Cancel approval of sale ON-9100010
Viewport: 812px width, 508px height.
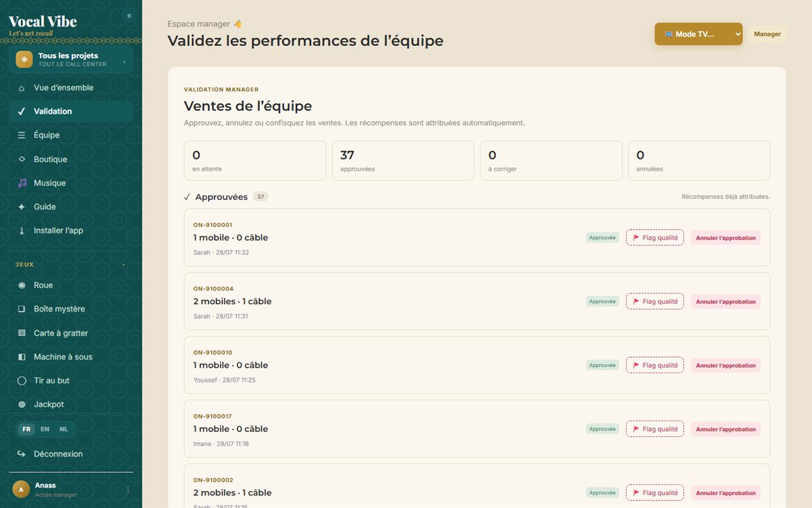click(725, 365)
